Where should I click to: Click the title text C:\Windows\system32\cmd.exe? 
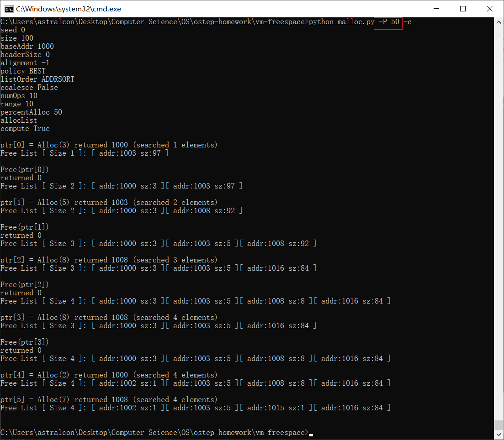point(69,9)
